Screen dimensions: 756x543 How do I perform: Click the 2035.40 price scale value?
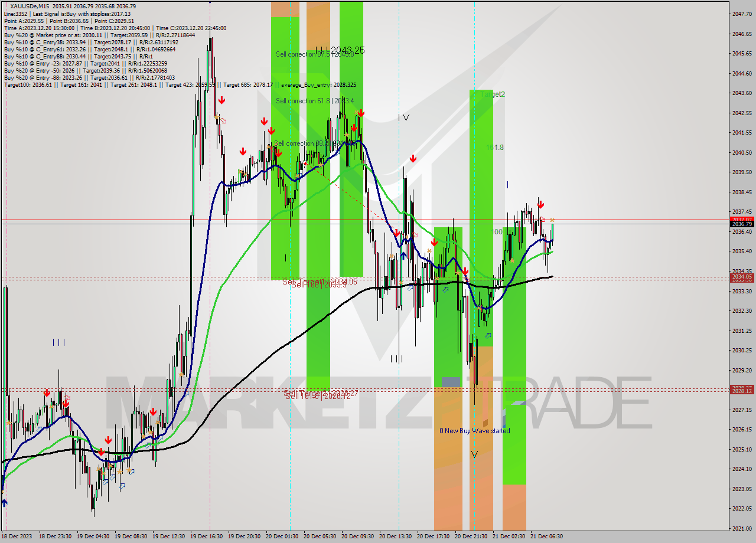(x=742, y=251)
